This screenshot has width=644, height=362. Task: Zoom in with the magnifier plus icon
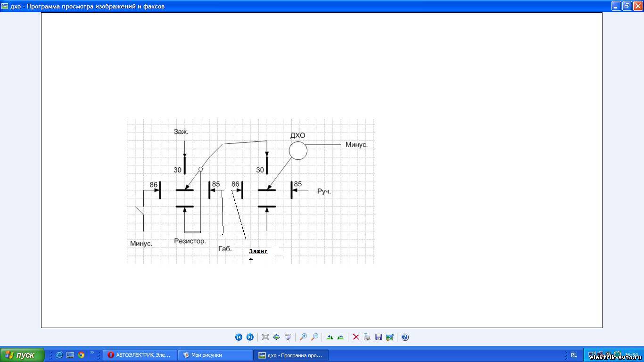click(x=303, y=337)
